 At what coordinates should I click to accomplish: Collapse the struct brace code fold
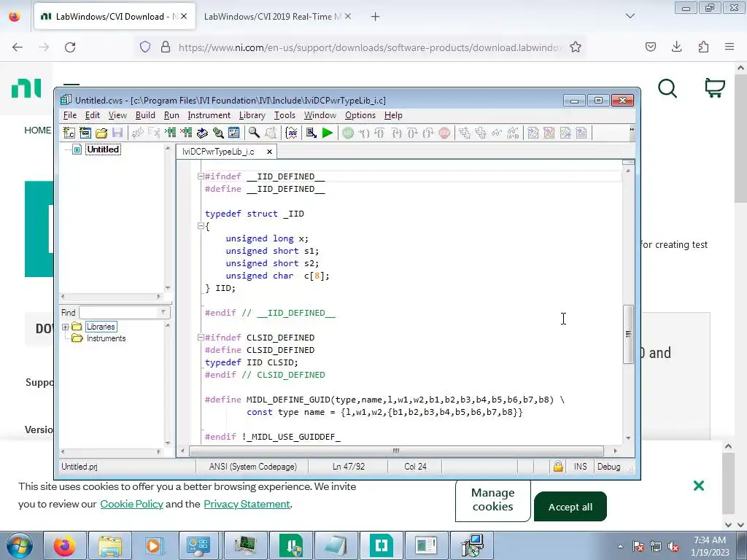click(x=201, y=226)
